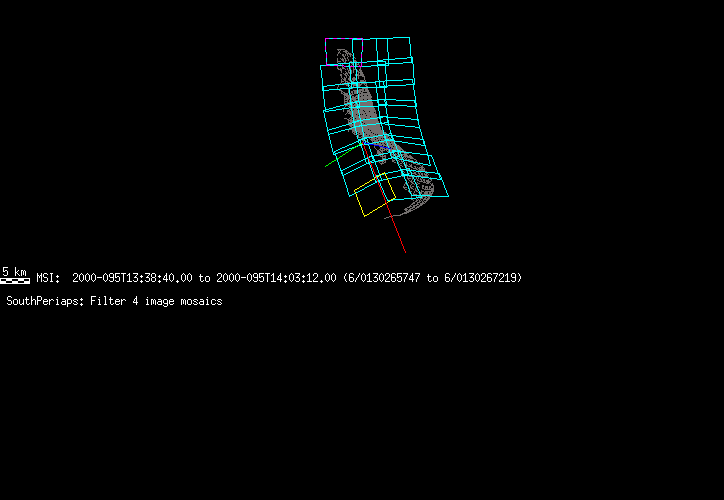Click clock count 6/0130265747

point(384,278)
